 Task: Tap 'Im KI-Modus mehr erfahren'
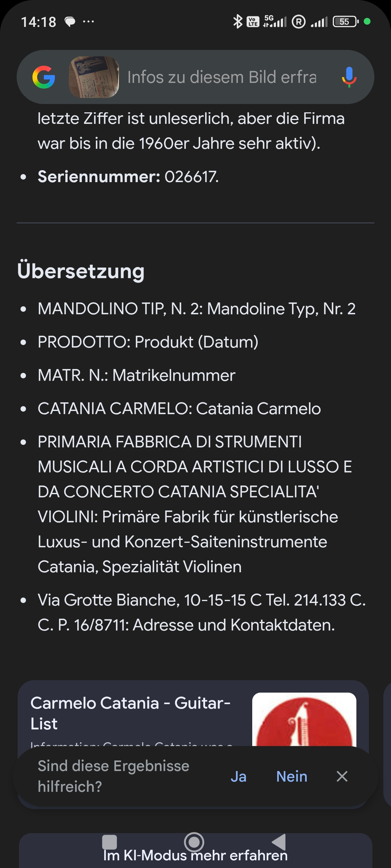tap(195, 856)
